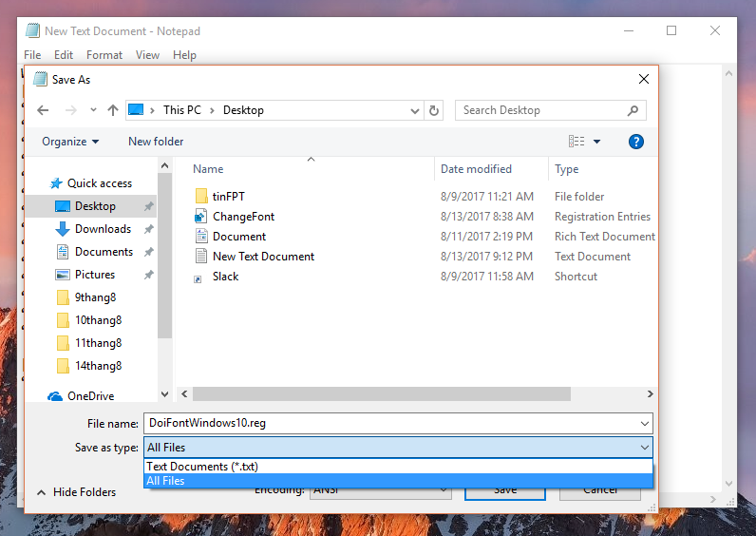Viewport: 756px width, 536px height.
Task: Select Documents in the navigation pane
Action: point(104,252)
